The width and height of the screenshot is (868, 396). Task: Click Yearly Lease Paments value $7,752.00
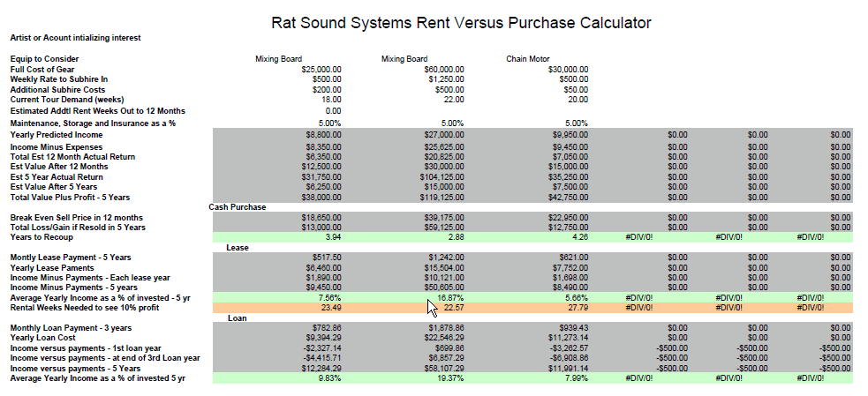tap(570, 268)
